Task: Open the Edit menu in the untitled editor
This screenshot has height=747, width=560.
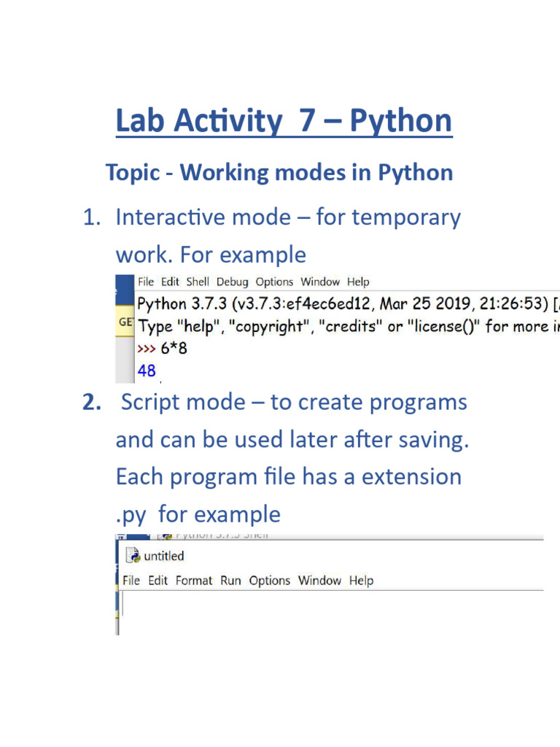Action: pos(157,581)
